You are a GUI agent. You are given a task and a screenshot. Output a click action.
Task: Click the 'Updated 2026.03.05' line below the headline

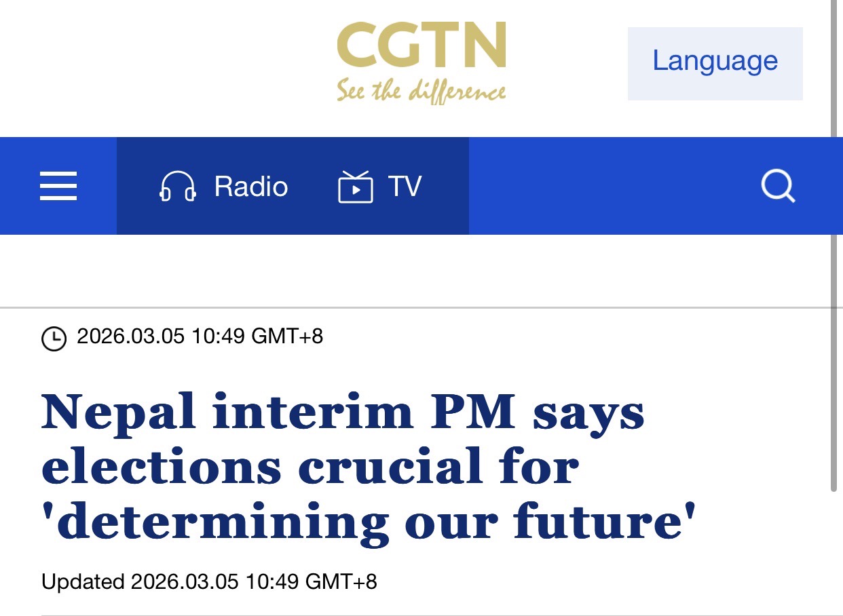click(209, 582)
